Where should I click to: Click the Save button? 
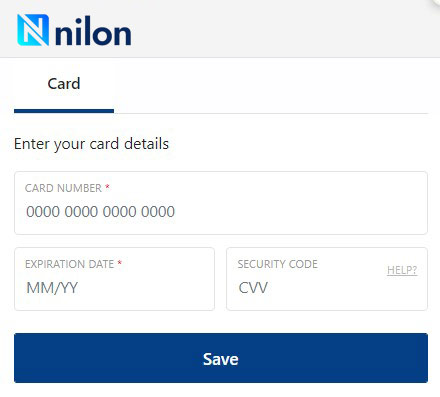[221, 358]
